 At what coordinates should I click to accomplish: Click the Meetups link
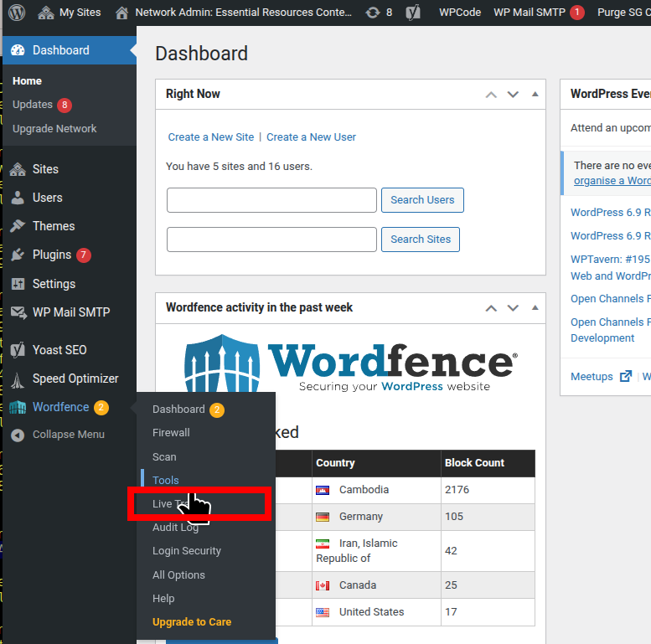592,376
